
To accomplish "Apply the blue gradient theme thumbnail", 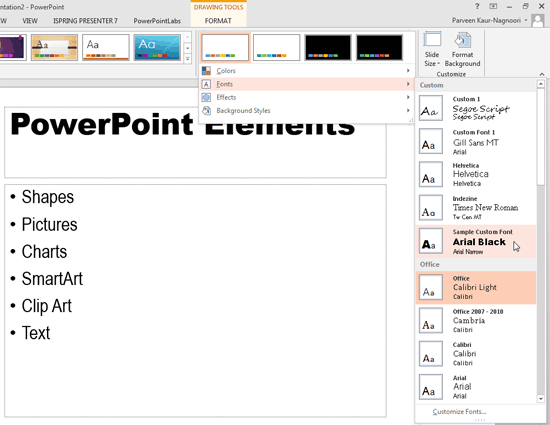I will pos(157,47).
